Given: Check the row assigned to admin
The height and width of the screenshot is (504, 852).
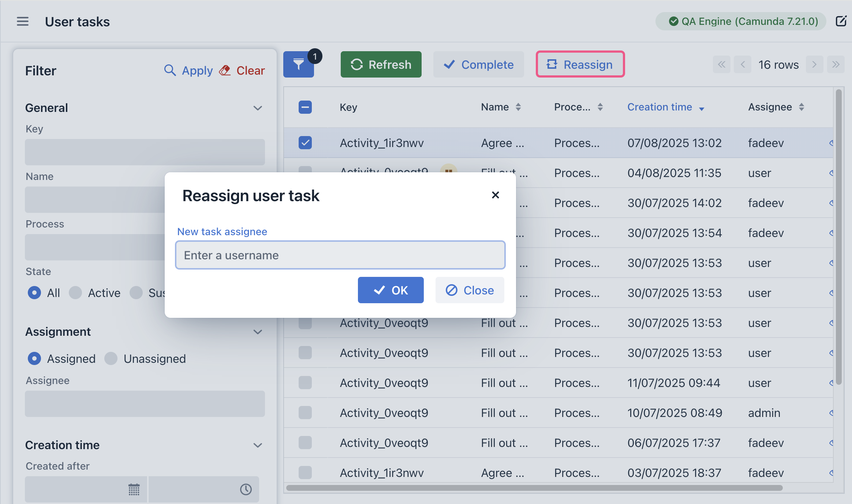Looking at the screenshot, I should (x=305, y=413).
